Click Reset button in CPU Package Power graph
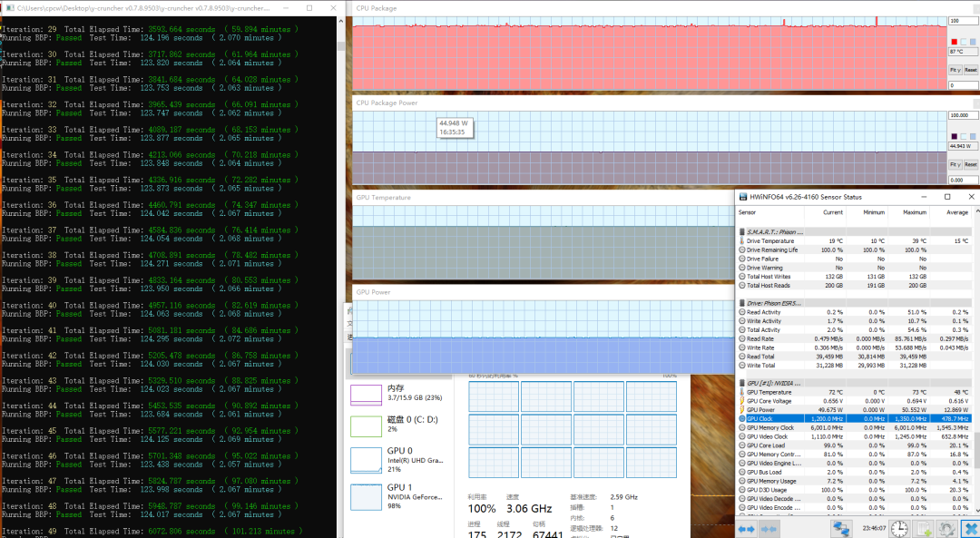Image resolution: width=980 pixels, height=538 pixels. pyautogui.click(x=971, y=164)
